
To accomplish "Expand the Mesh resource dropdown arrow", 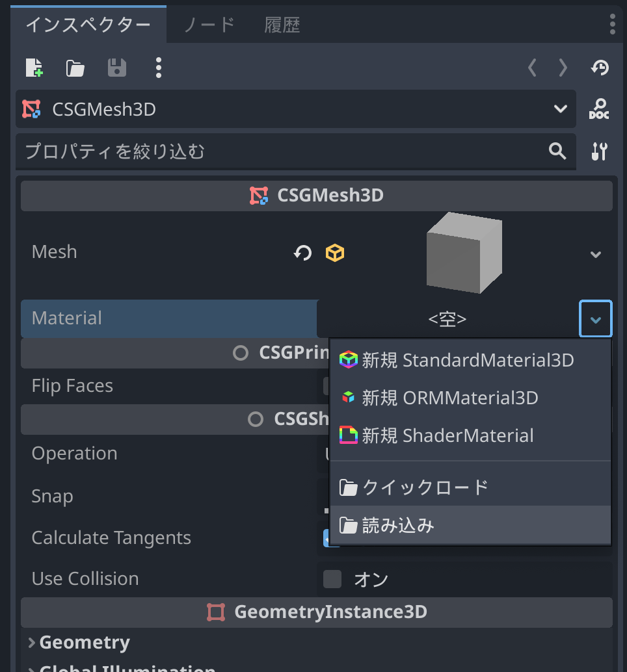I will [x=595, y=254].
